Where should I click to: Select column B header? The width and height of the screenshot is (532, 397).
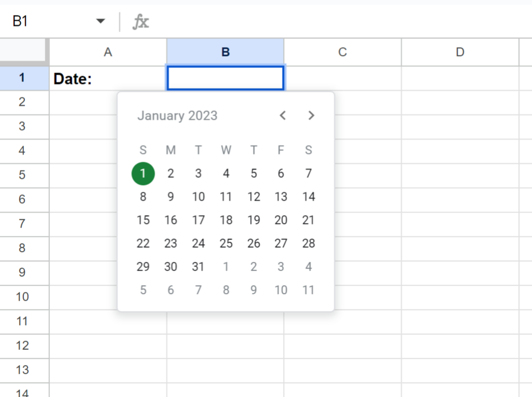click(225, 52)
